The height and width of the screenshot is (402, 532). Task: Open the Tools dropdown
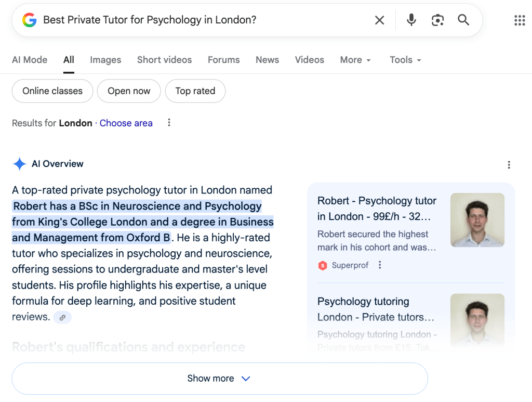[405, 60]
